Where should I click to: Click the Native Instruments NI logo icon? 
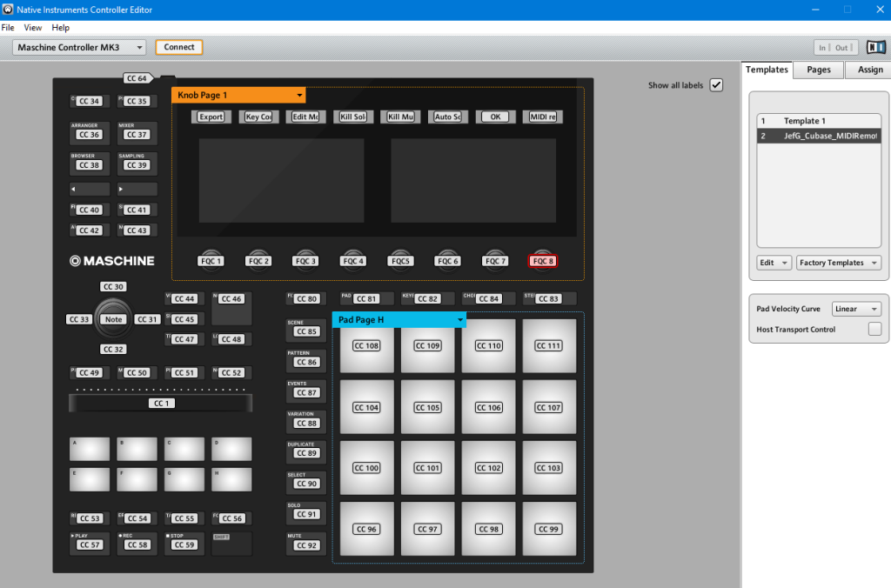pyautogui.click(x=875, y=47)
